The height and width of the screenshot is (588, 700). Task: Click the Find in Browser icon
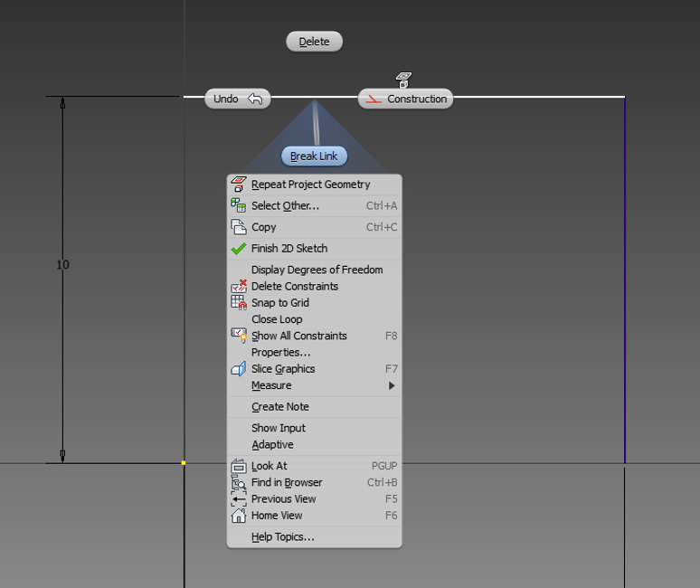(239, 483)
